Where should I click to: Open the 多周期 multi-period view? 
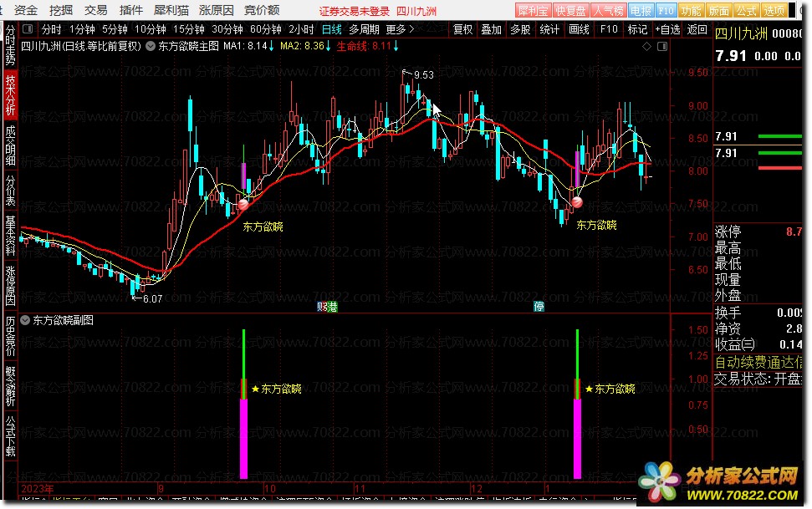click(x=364, y=29)
